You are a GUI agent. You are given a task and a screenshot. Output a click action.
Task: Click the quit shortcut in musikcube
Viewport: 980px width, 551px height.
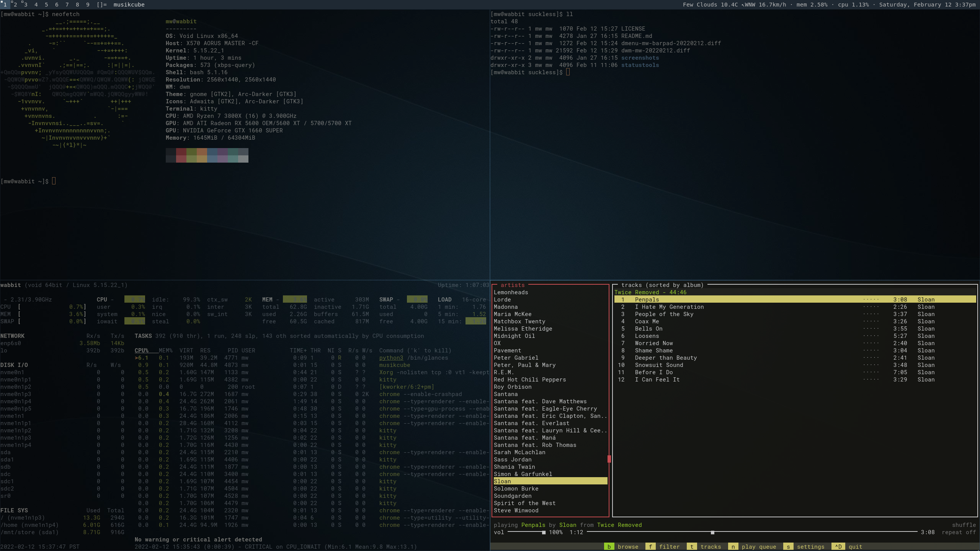tap(848, 547)
